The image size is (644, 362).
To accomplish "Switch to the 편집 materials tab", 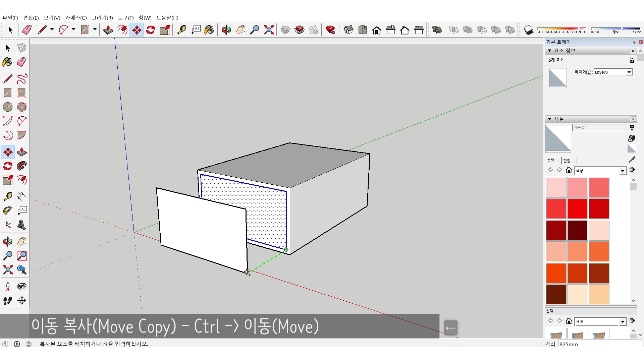I will [x=567, y=161].
